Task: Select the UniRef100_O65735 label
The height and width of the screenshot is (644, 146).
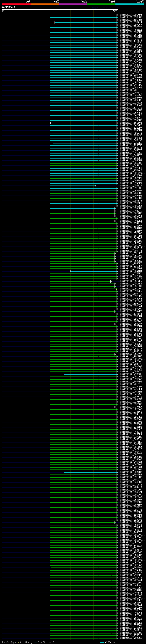Action: (131, 67)
